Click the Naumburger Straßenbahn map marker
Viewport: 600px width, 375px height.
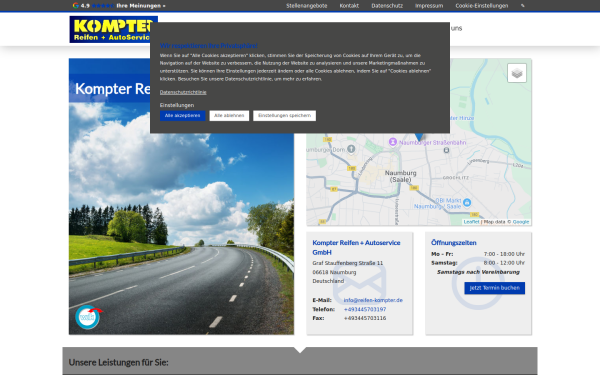393,142
